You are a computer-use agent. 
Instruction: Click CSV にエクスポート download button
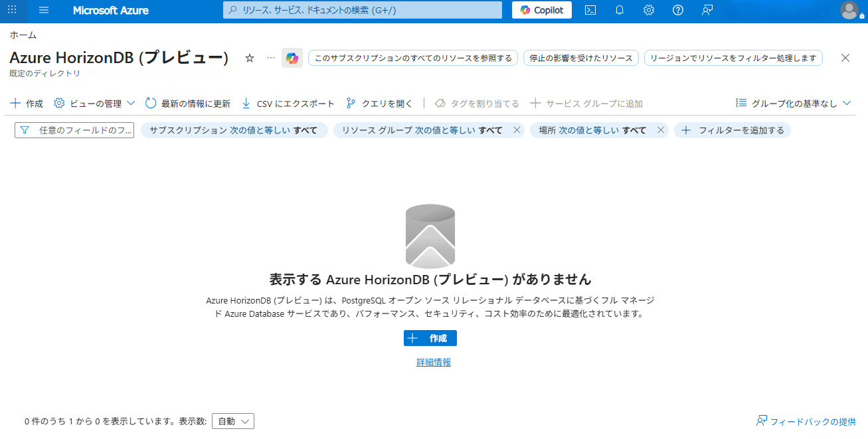288,104
